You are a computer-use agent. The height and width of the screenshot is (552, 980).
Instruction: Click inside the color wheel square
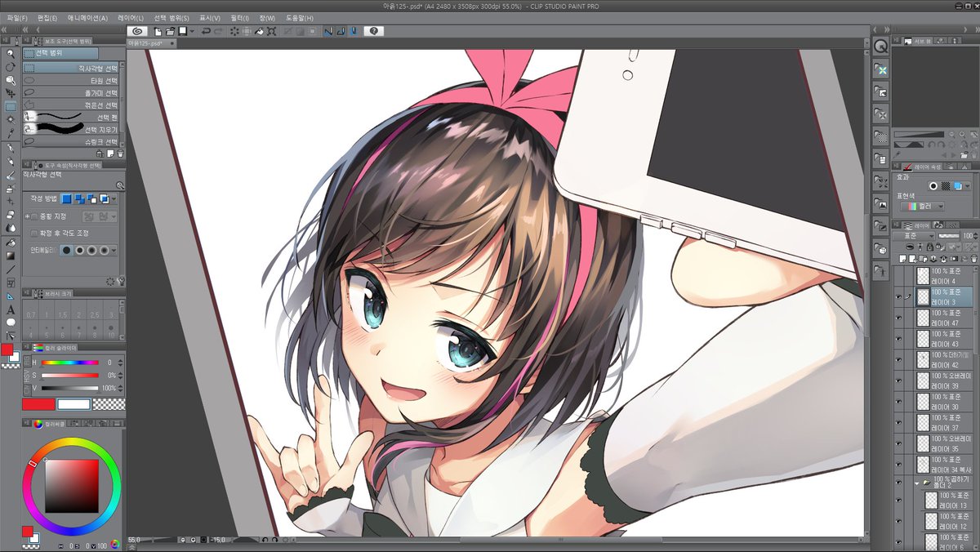point(71,486)
